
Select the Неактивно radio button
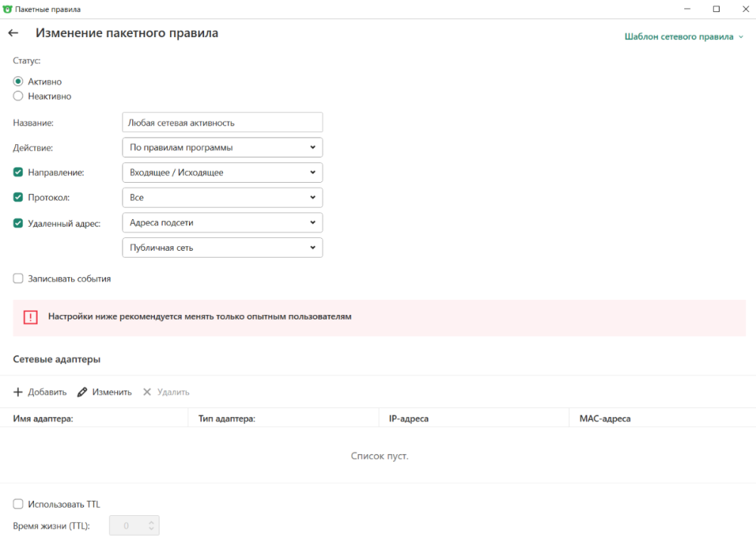[x=18, y=96]
